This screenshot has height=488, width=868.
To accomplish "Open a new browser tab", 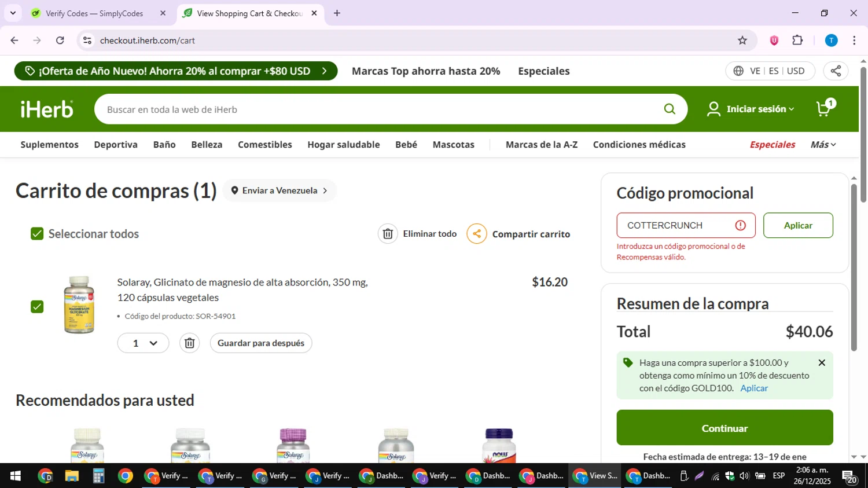I will coord(337,13).
